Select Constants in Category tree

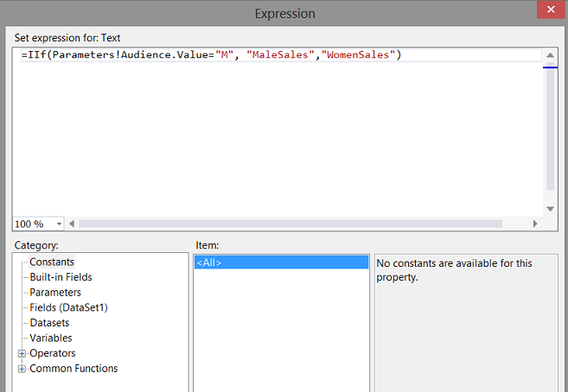pyautogui.click(x=52, y=262)
